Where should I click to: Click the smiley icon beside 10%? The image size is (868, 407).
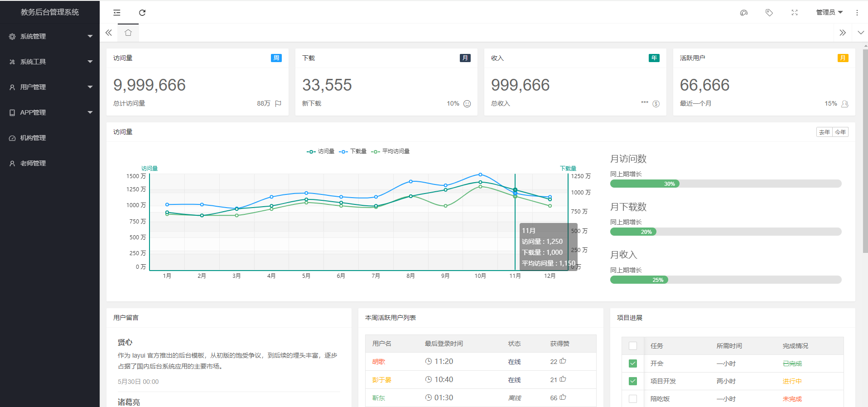point(467,104)
